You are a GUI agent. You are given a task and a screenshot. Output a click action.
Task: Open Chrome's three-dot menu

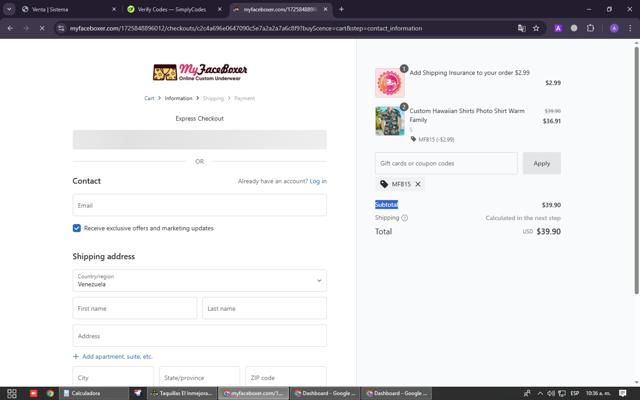point(630,28)
